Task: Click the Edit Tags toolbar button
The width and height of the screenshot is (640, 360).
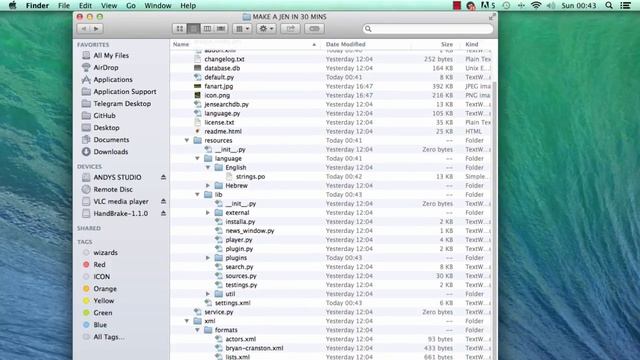Action: pos(314,29)
